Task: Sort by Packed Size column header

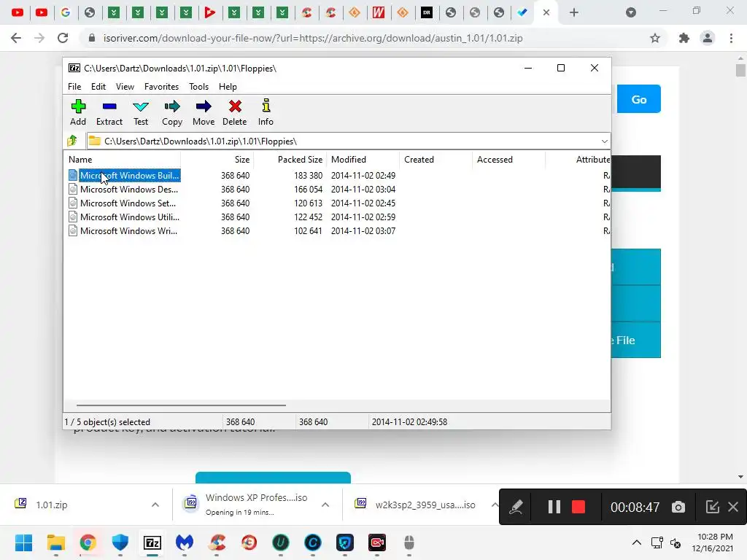Action: (290, 160)
